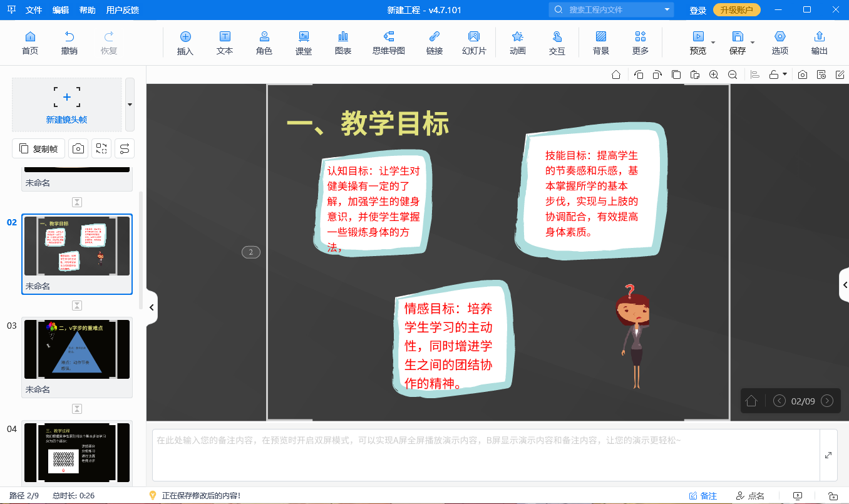Click the 复制帧 copy frame button
Screen dimensions: 849x504
coord(39,148)
